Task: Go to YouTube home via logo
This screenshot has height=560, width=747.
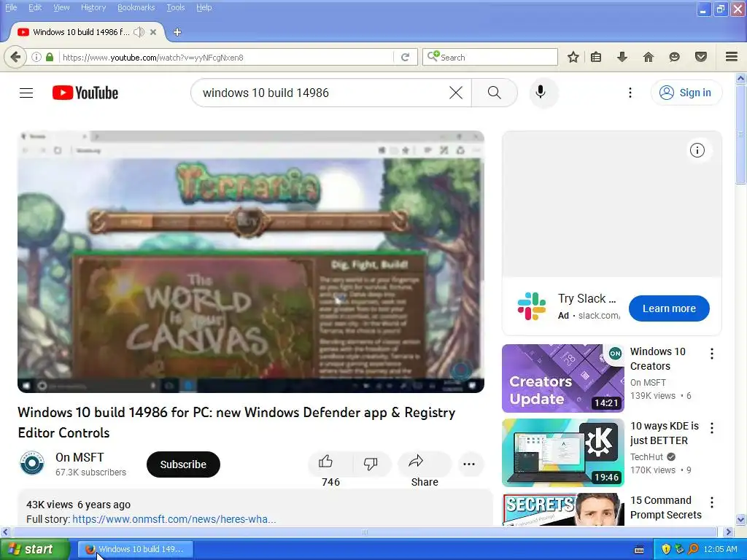Action: point(85,93)
